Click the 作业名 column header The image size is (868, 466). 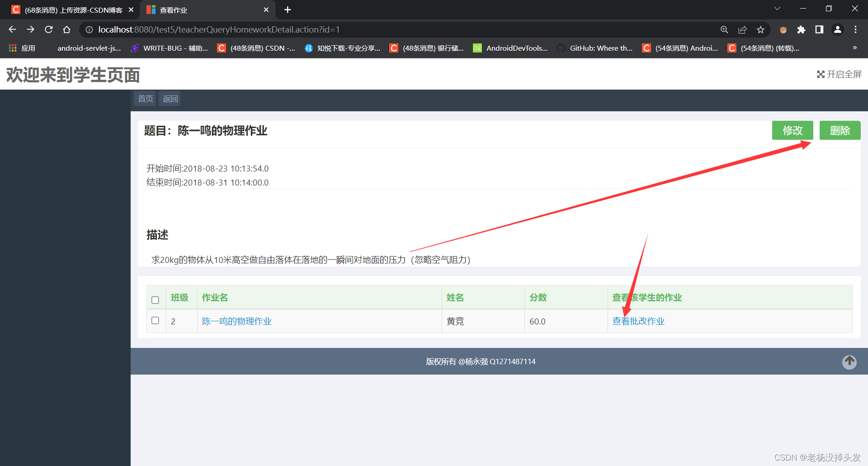215,298
